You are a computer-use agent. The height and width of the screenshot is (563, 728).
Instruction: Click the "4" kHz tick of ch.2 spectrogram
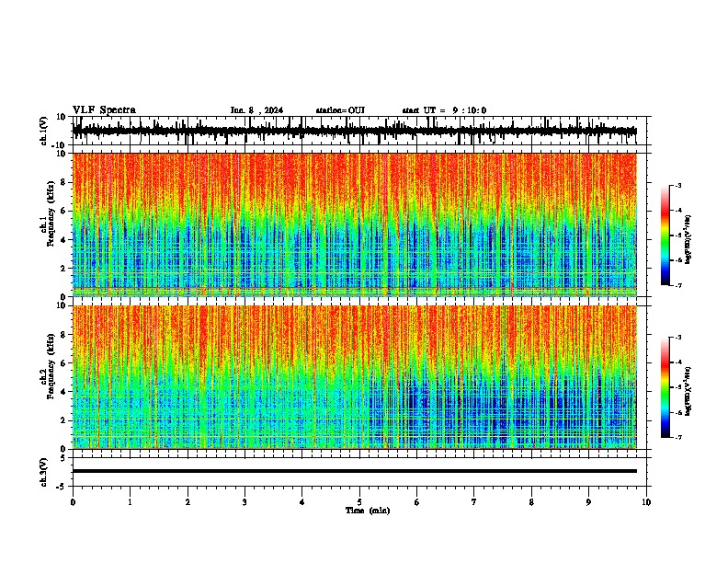click(63, 392)
